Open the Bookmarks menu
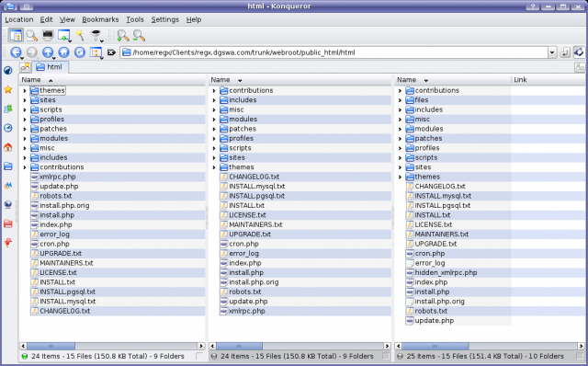Image resolution: width=588 pixels, height=366 pixels. tap(100, 19)
